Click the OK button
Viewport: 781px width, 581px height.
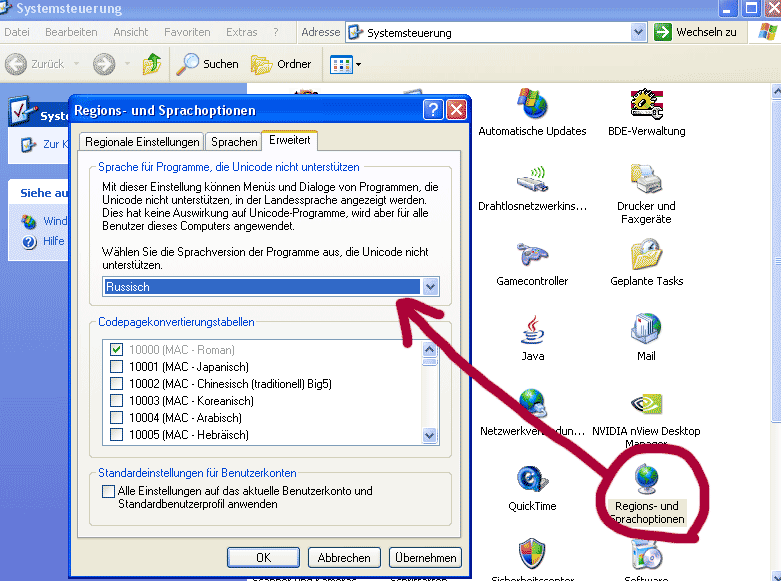[x=263, y=558]
